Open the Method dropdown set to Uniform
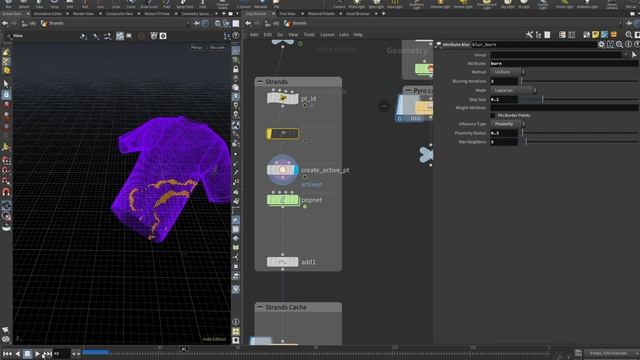This screenshot has width=640, height=360. 507,72
